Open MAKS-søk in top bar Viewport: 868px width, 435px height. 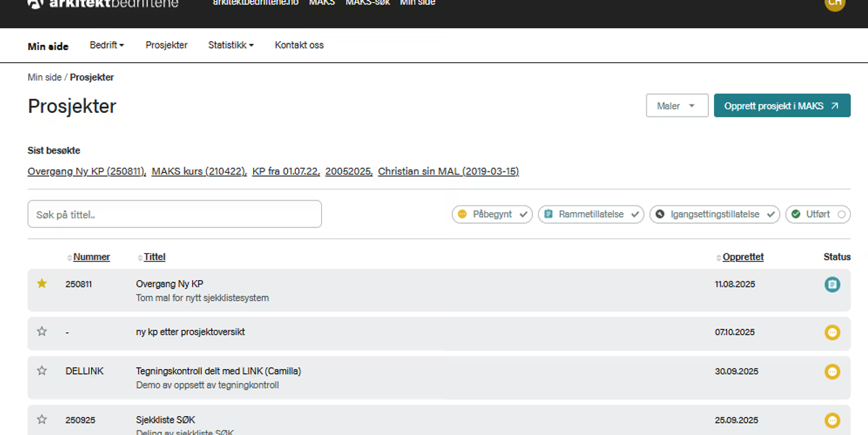(x=367, y=3)
